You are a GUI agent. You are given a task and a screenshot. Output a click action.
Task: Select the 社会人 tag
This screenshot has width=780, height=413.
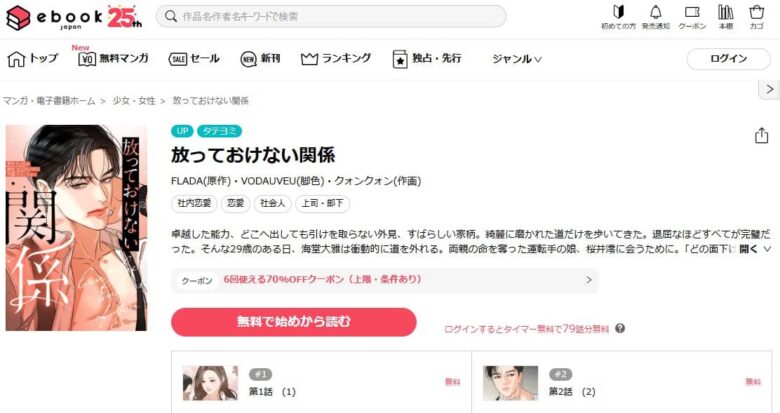click(x=273, y=204)
